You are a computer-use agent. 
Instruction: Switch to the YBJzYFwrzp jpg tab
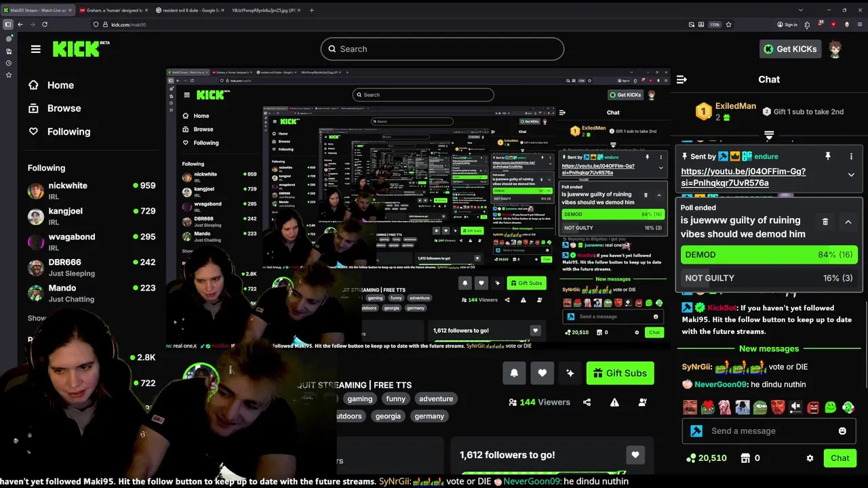(x=264, y=10)
